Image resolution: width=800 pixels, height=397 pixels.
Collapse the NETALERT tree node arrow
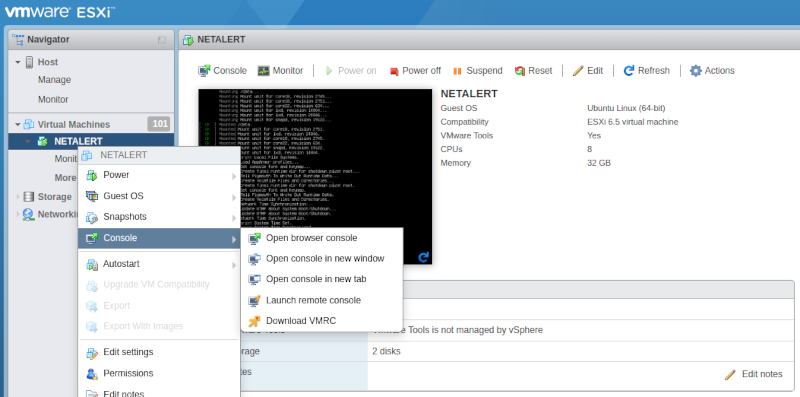28,141
